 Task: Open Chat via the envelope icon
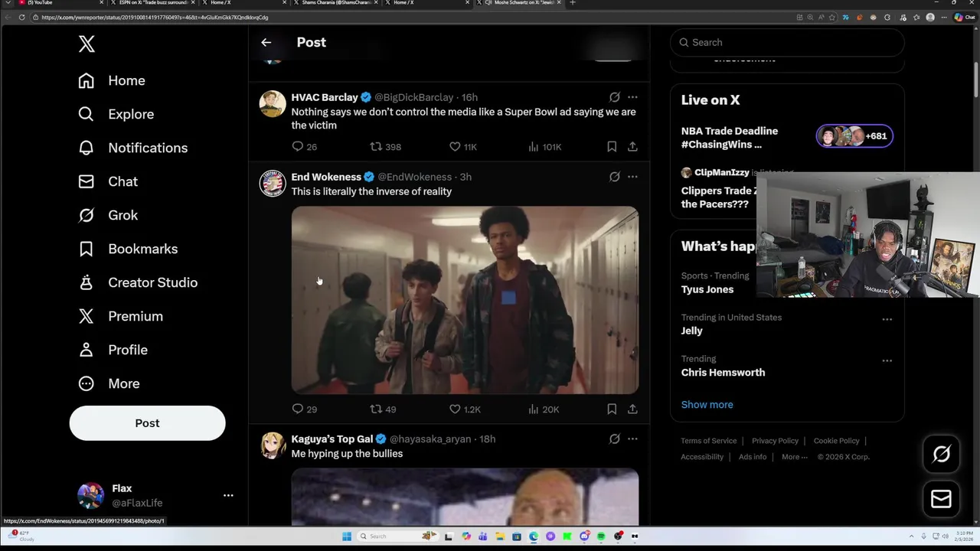pos(86,181)
